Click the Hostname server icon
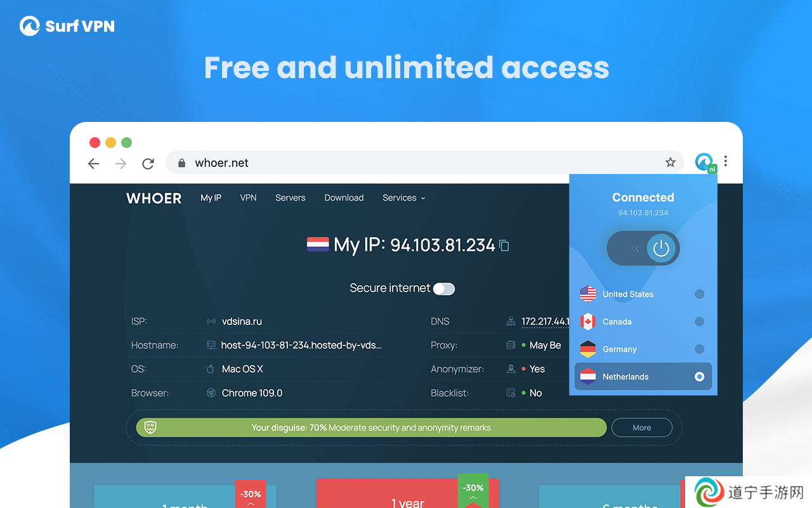Screen dimensions: 812x508 (x=211, y=345)
